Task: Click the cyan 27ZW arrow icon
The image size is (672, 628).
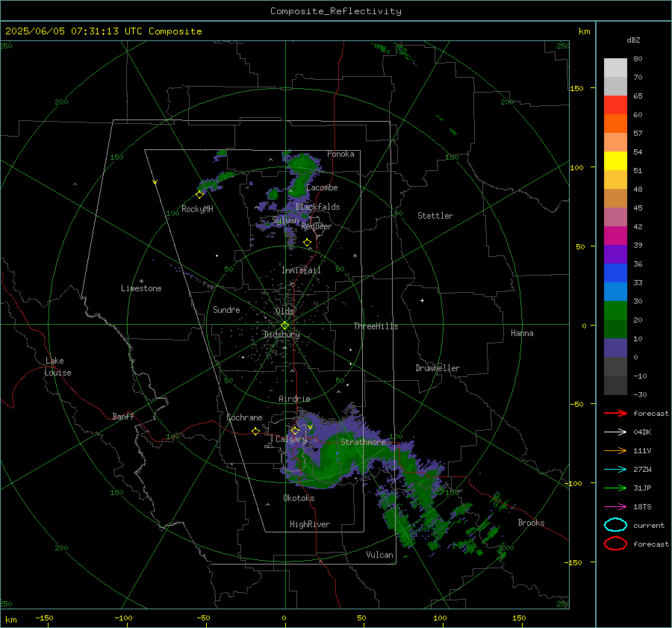Action: pyautogui.click(x=615, y=470)
